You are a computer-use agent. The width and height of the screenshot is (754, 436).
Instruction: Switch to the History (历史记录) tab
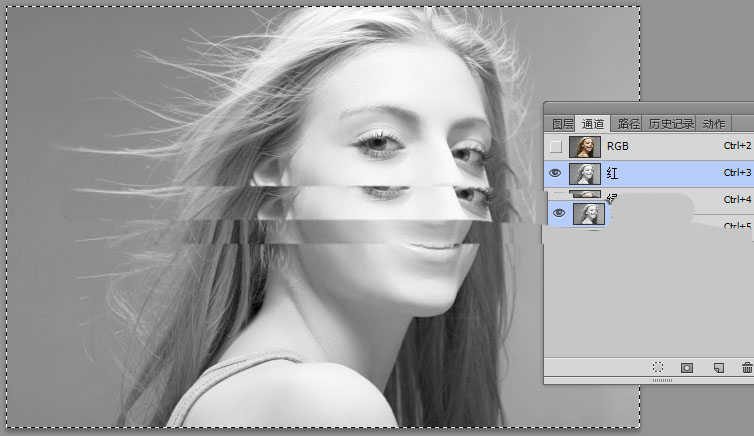tap(670, 124)
